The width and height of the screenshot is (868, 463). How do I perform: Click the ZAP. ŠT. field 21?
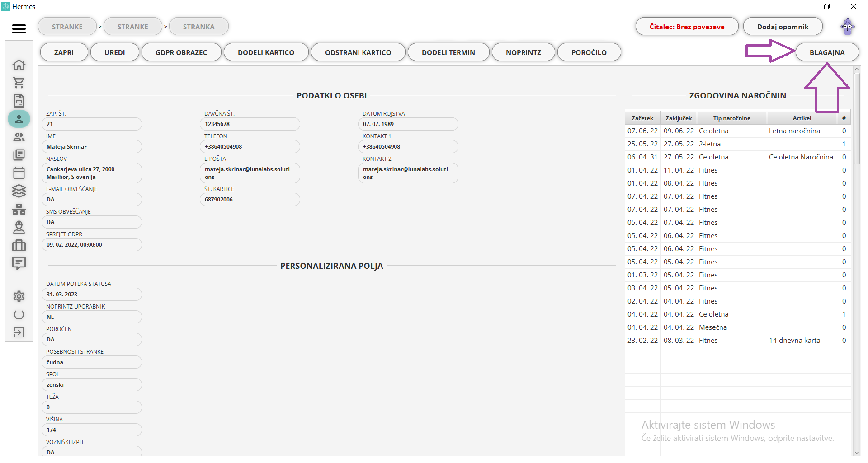click(x=92, y=124)
